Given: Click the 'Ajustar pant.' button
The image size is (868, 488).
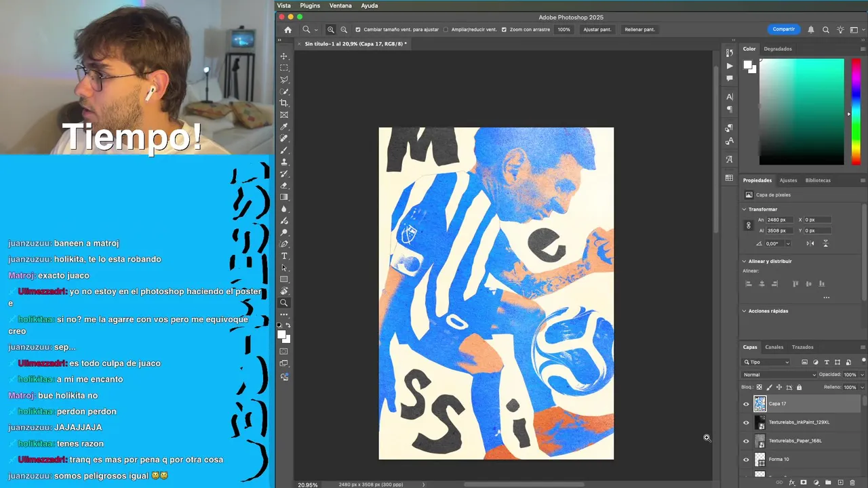Looking at the screenshot, I should coord(597,30).
